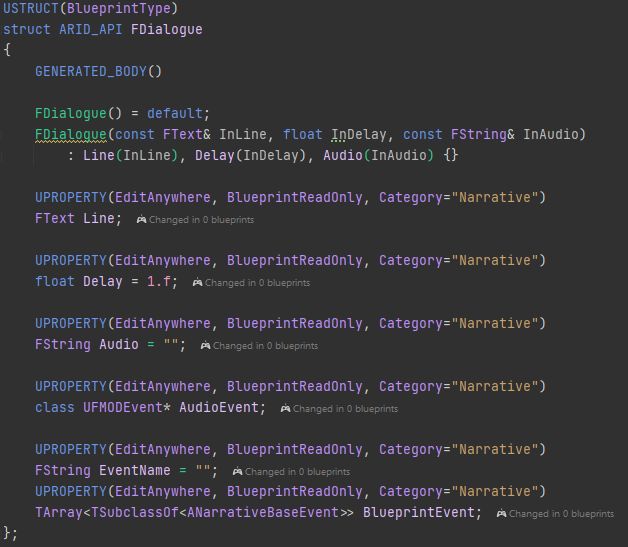This screenshot has height=547, width=628.
Task: Open 'Changed in 0 blueprints' hint for Line
Action: (x=201, y=219)
